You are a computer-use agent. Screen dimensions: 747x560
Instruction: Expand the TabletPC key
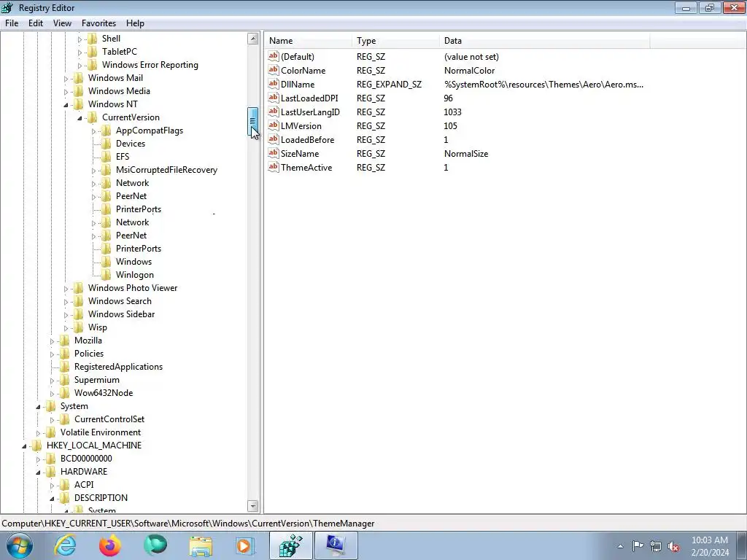coord(80,52)
